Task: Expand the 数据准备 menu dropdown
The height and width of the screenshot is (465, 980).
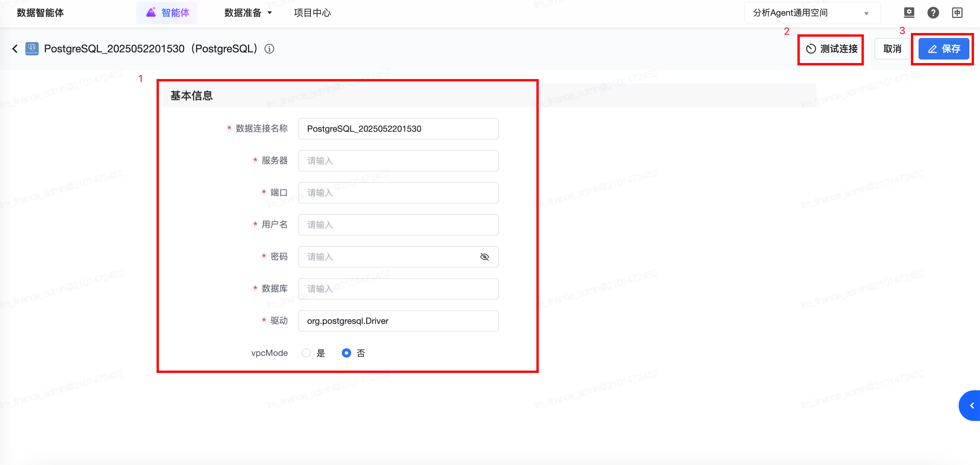Action: pyautogui.click(x=248, y=13)
